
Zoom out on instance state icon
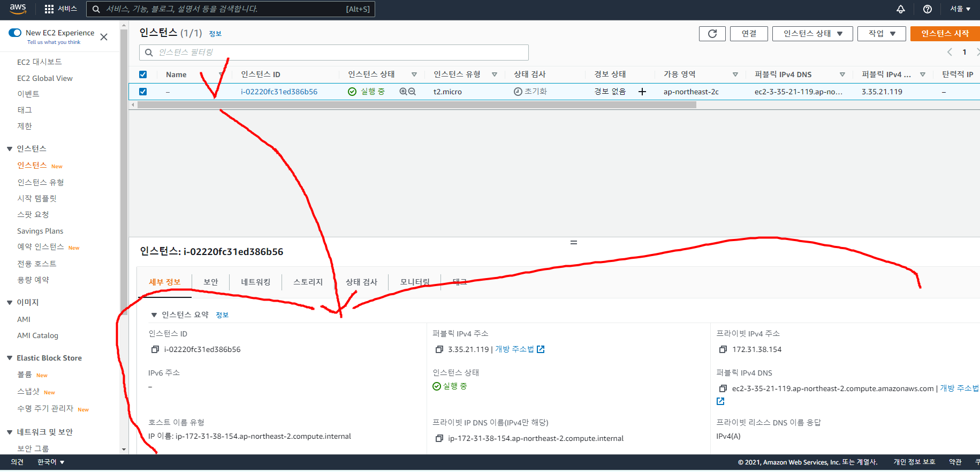(x=412, y=92)
